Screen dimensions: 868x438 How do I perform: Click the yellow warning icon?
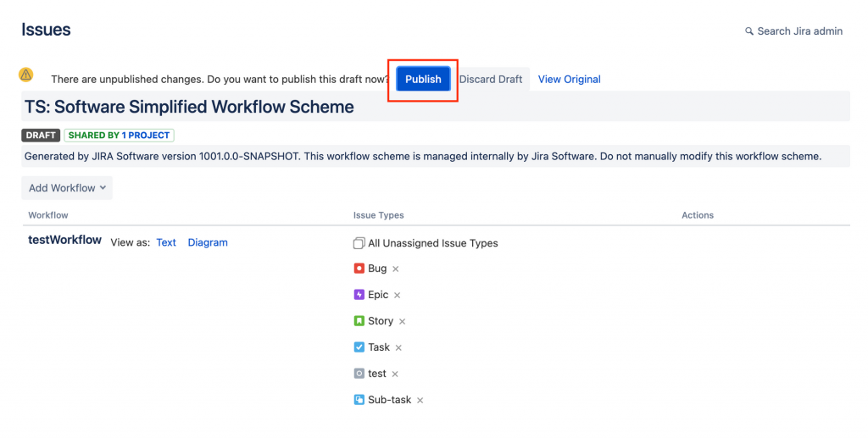pos(26,74)
